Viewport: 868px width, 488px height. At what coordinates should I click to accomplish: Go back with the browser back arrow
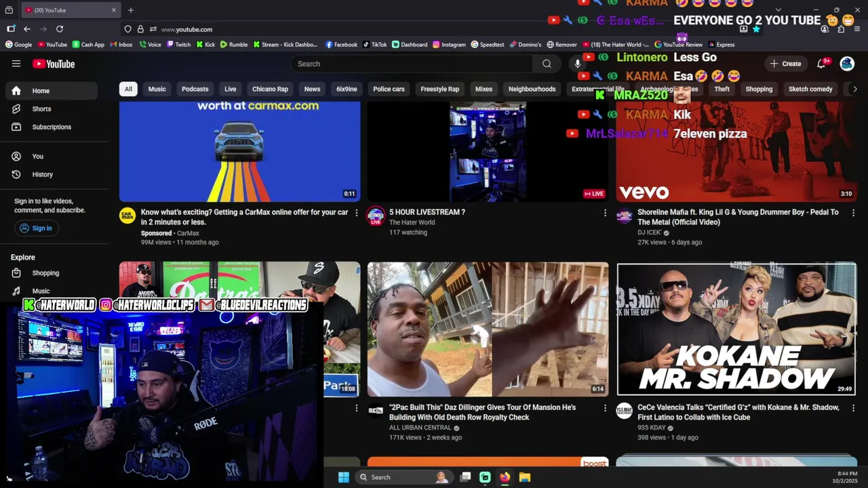(x=27, y=29)
